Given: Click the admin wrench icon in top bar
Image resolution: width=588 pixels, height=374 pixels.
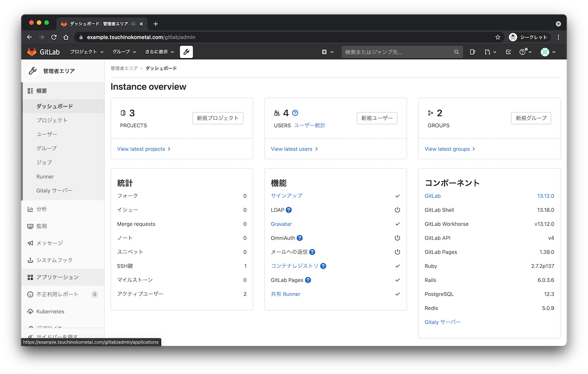Looking at the screenshot, I should [186, 52].
